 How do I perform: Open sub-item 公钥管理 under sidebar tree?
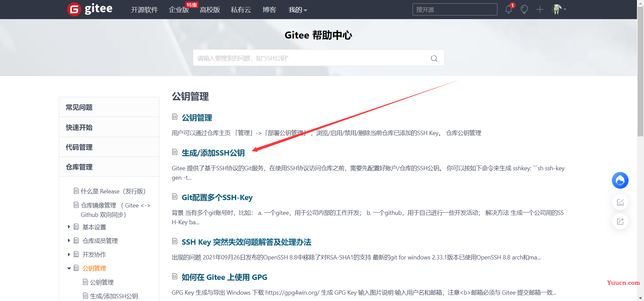(x=102, y=282)
